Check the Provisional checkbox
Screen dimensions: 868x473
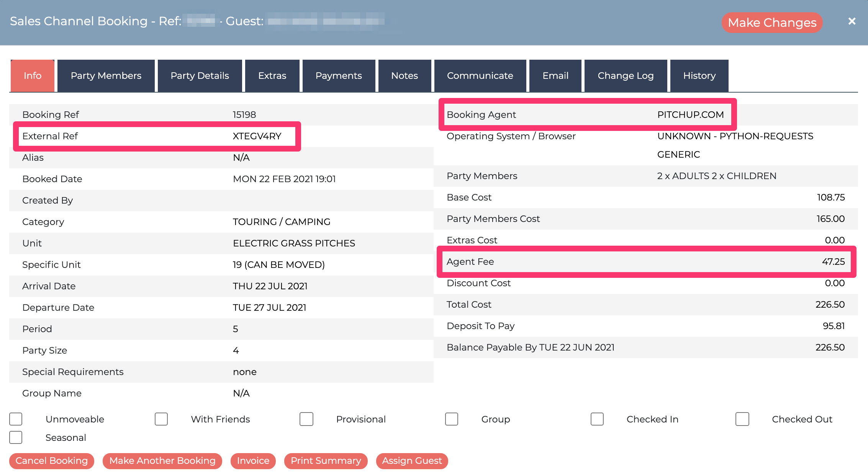[306, 419]
